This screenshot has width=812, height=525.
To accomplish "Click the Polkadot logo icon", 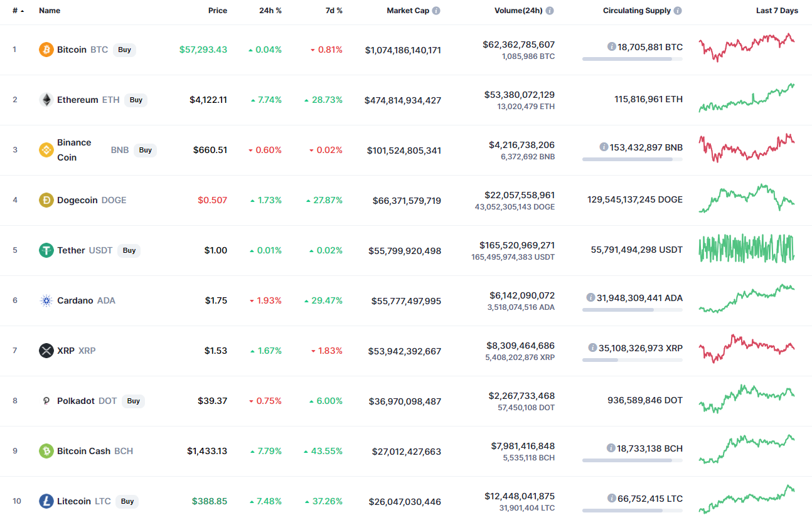I will coord(46,401).
